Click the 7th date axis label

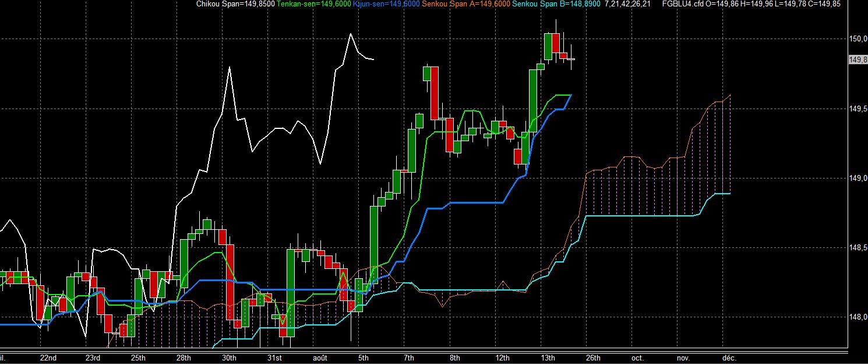point(409,358)
